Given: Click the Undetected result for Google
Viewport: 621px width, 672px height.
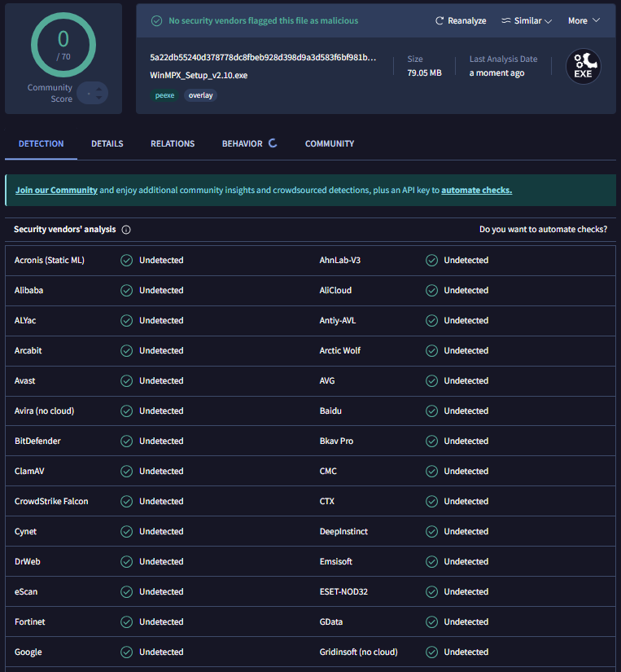Looking at the screenshot, I should 161,652.
